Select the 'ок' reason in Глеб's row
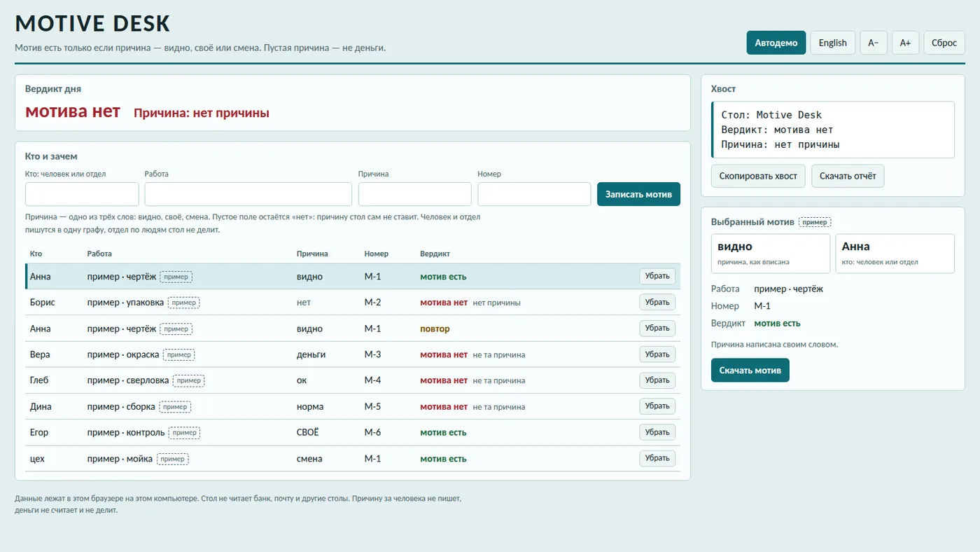This screenshot has width=980, height=552. 302,380
